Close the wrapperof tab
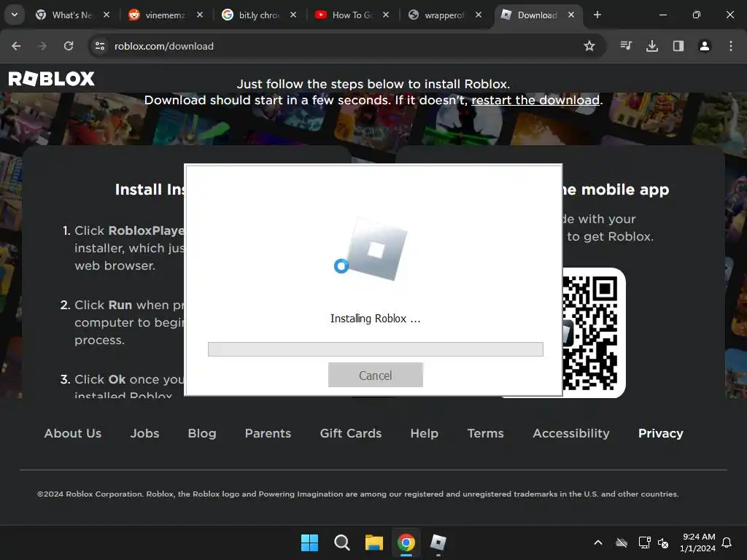Screen dimensions: 747x560 [x=479, y=15]
